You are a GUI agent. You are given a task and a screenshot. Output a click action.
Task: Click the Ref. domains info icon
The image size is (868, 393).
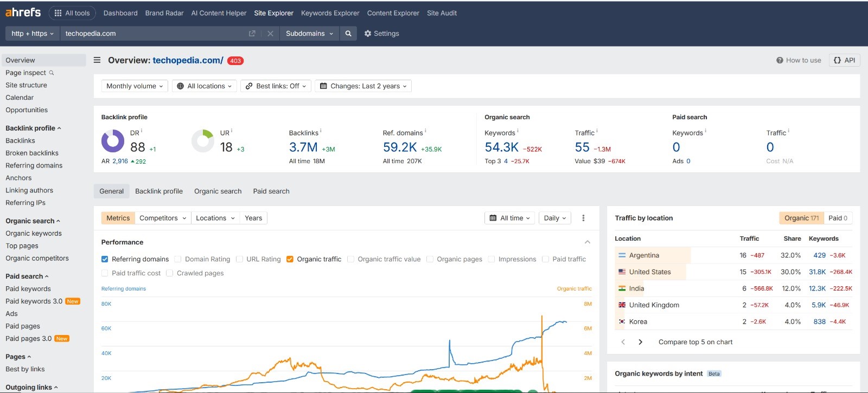pyautogui.click(x=425, y=131)
